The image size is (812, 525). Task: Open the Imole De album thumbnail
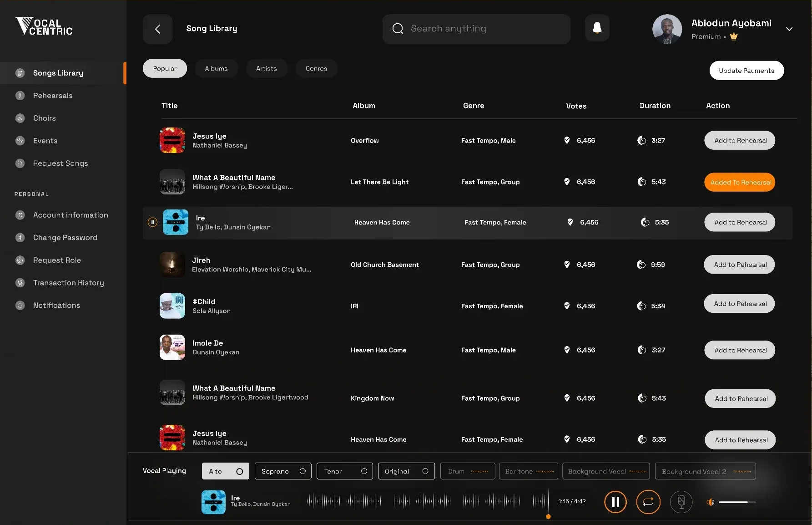[172, 347]
